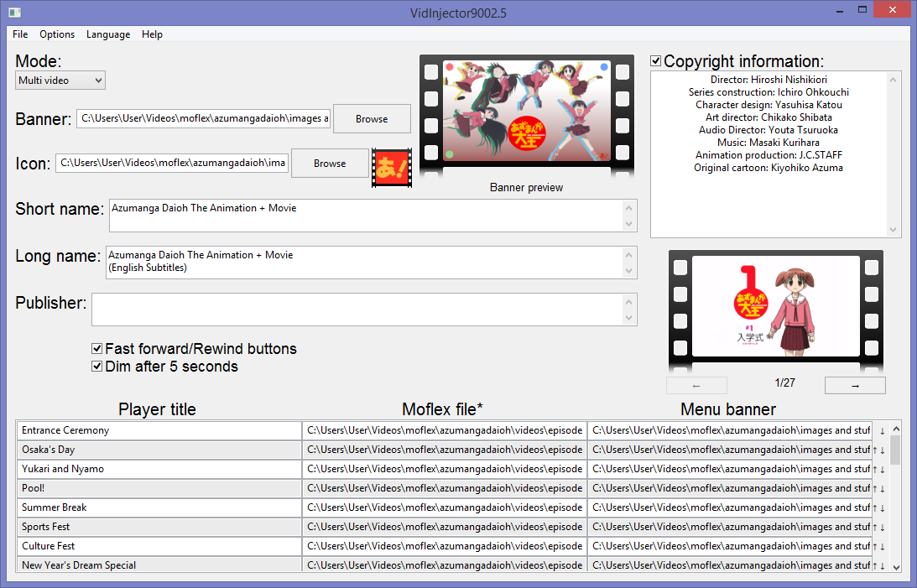This screenshot has width=917, height=588.
Task: Go to next menu banner preview
Action: (x=855, y=386)
